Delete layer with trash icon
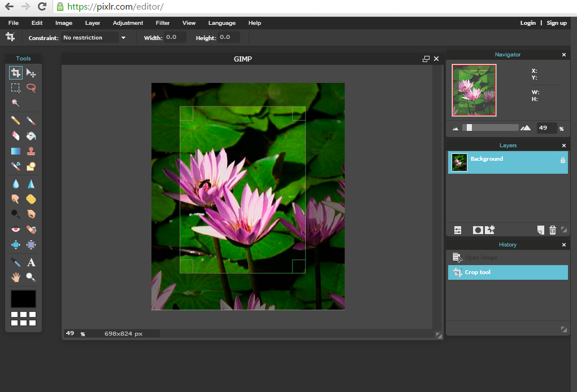The height and width of the screenshot is (392, 577). click(x=552, y=230)
